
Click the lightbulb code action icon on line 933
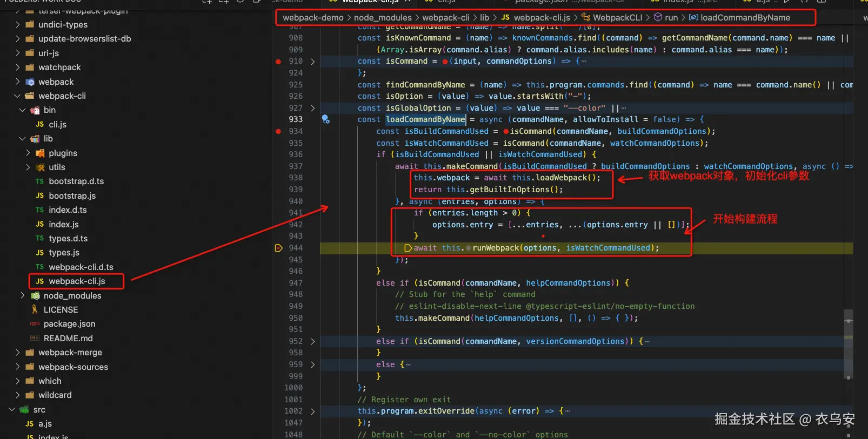pyautogui.click(x=326, y=119)
